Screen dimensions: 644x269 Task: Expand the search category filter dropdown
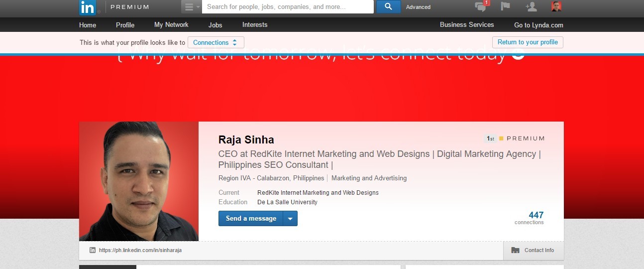tap(191, 7)
